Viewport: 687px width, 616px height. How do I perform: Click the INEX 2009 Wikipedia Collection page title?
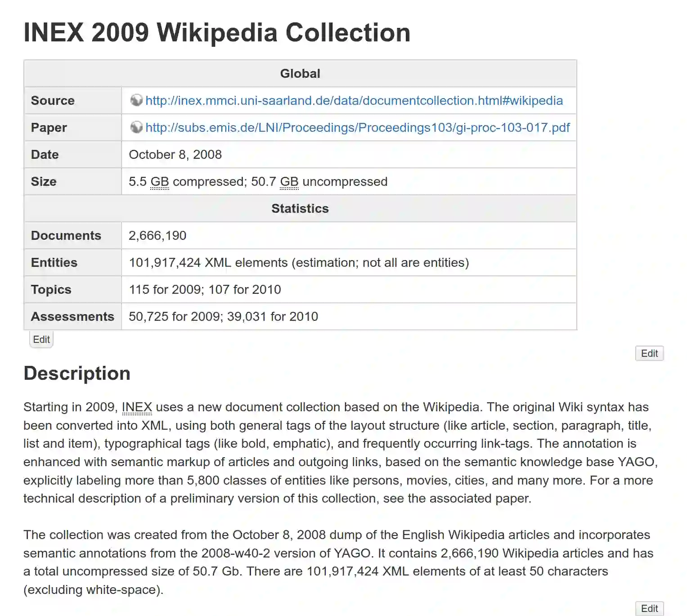pos(217,33)
